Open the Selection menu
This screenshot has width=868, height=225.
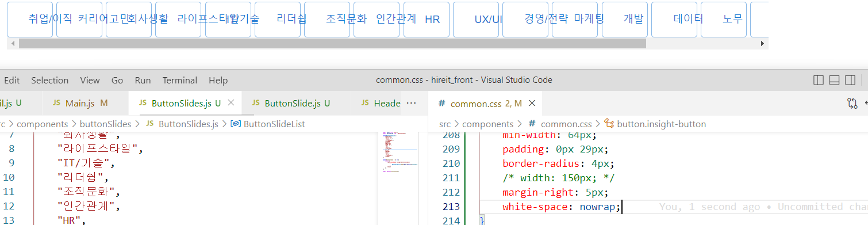pos(50,80)
